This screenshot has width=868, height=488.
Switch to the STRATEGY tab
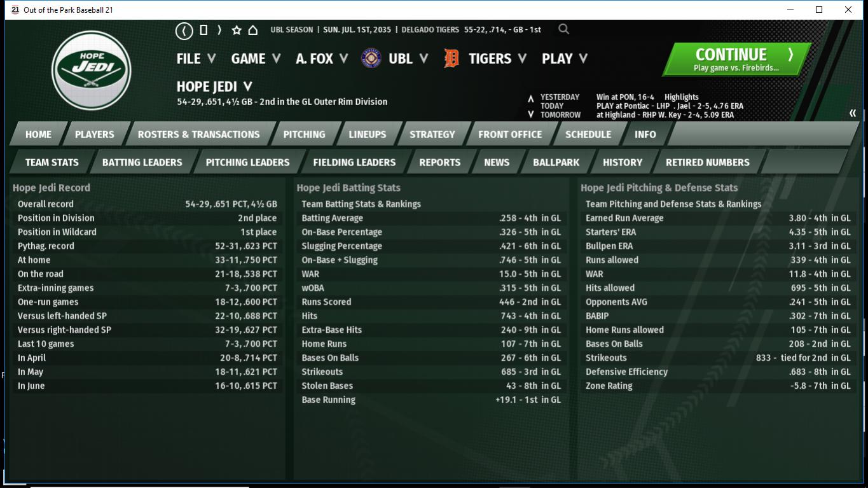click(x=432, y=134)
